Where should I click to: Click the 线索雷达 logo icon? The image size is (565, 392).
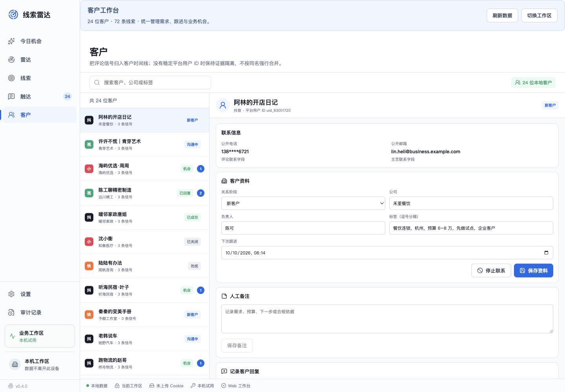13,15
